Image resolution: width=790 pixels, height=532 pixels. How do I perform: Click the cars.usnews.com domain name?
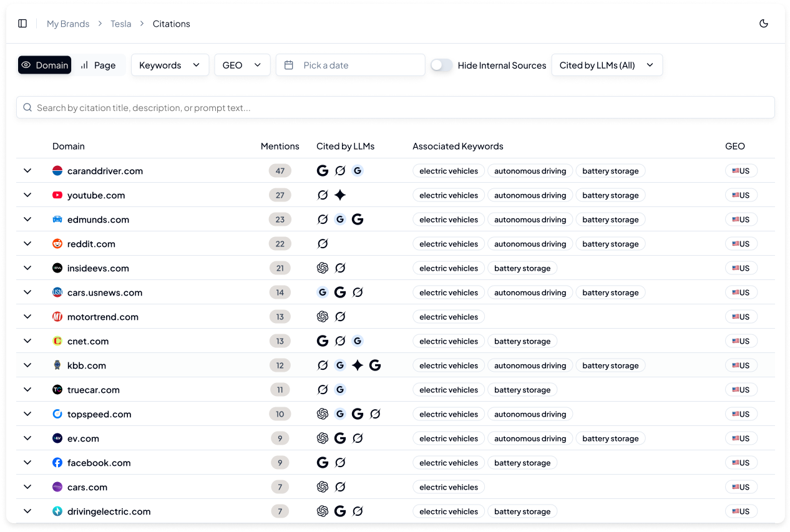coord(105,293)
